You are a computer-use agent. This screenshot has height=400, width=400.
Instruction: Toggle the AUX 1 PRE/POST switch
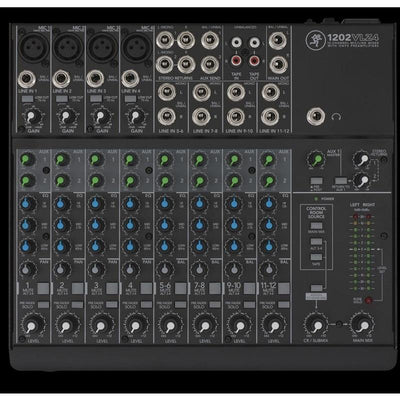(316, 181)
